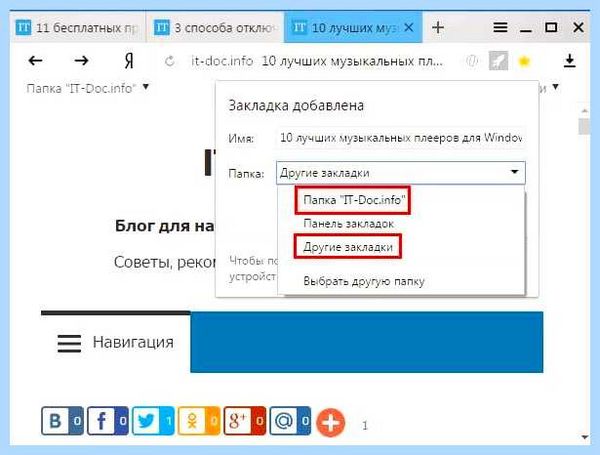Image resolution: width=600 pixels, height=455 pixels.
Task: Share via Odnoklassniki button
Action: 199,421
